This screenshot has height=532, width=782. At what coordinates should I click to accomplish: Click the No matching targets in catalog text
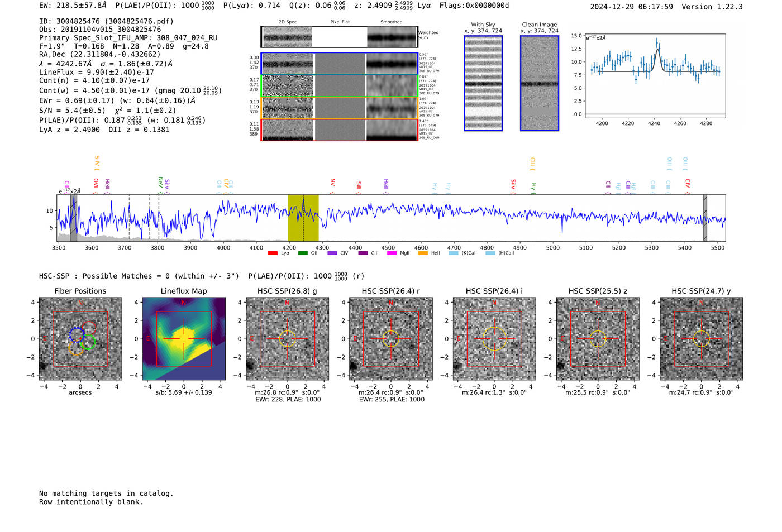point(106,493)
